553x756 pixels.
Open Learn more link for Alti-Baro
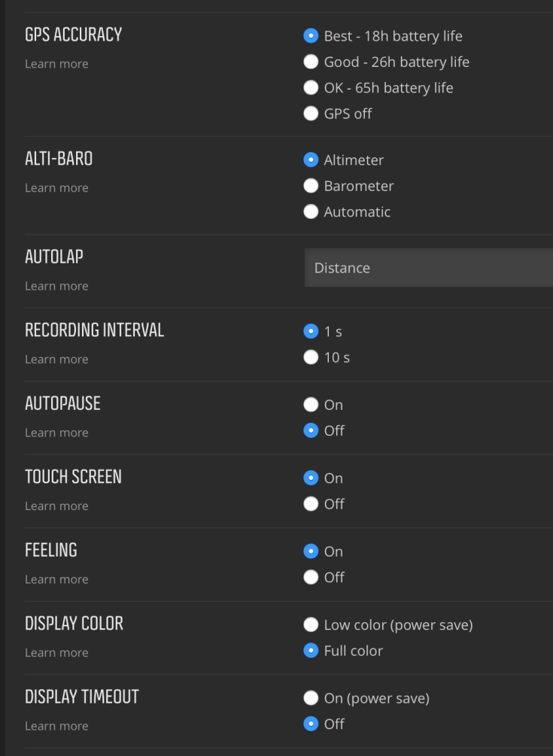(x=56, y=188)
